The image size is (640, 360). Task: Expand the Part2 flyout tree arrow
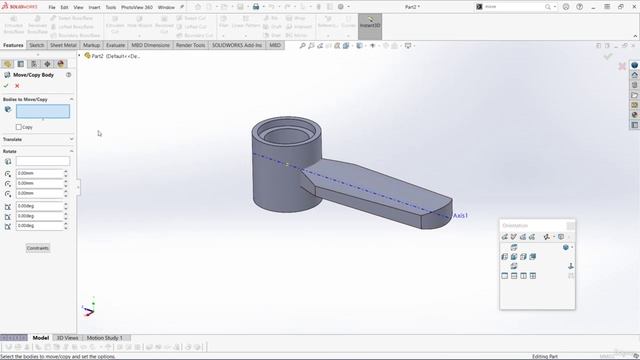point(80,56)
